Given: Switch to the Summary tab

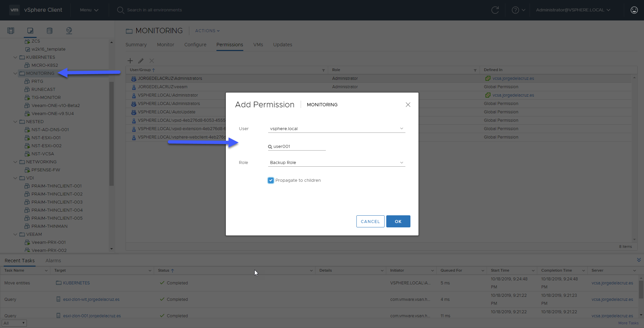Looking at the screenshot, I should tap(136, 45).
